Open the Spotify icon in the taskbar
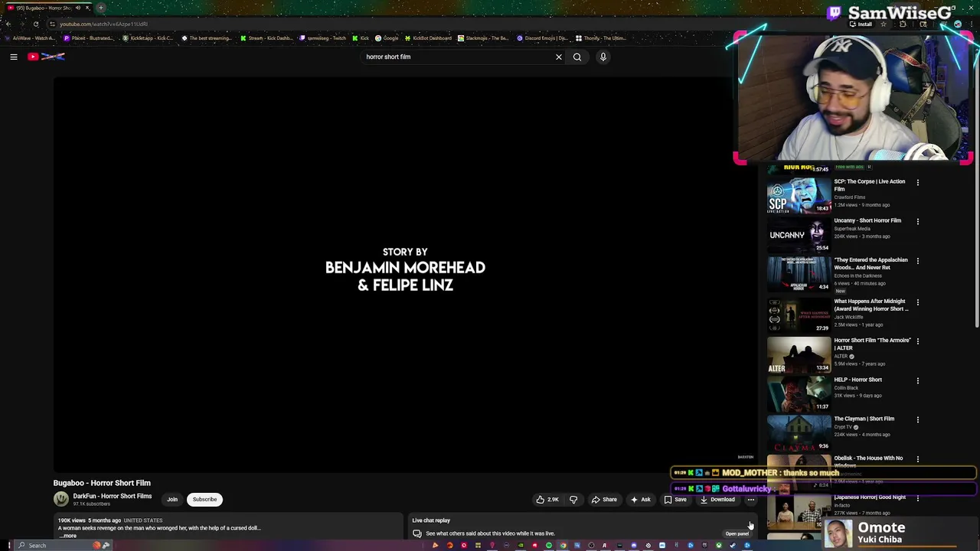This screenshot has width=980, height=551. (x=549, y=546)
